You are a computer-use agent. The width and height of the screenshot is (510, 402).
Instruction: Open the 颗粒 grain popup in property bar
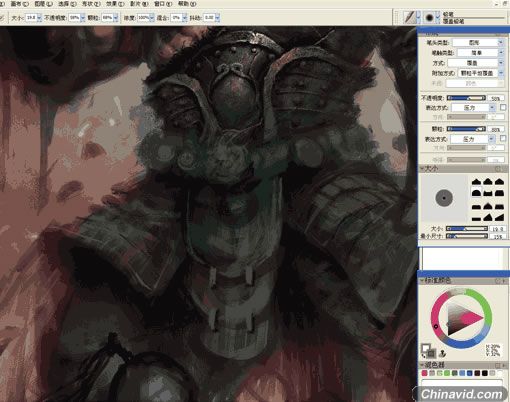pos(116,18)
